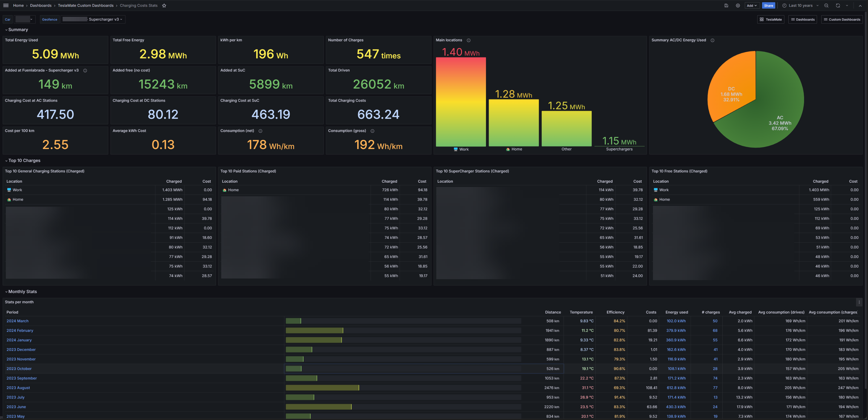Viewport: 868px width, 420px height.
Task: Click the Add panel icon
Action: [x=751, y=6]
